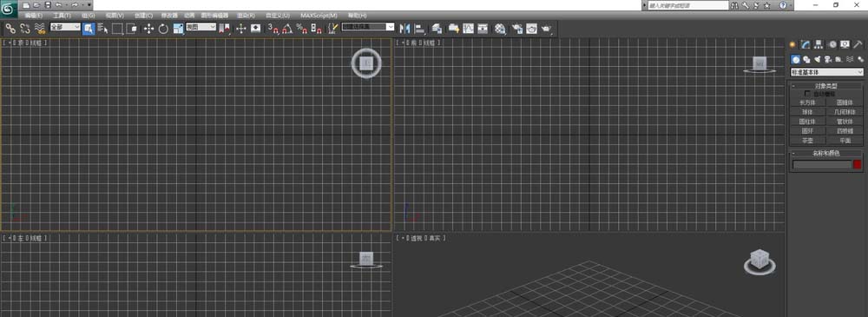Switch to the Modify panel icon
The width and height of the screenshot is (868, 317).
click(806, 45)
